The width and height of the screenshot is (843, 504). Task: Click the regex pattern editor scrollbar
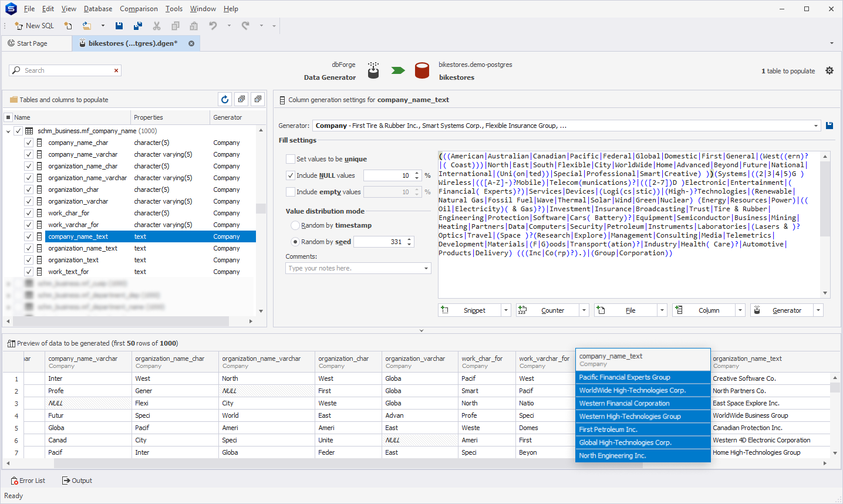point(825,199)
